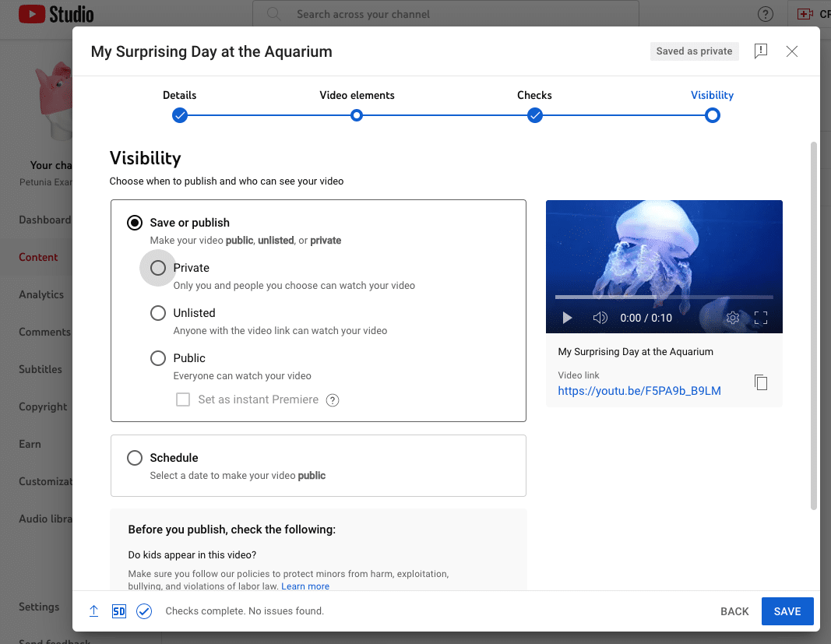Open the Premiere help question mark icon
This screenshot has height=644, width=831.
coord(332,399)
